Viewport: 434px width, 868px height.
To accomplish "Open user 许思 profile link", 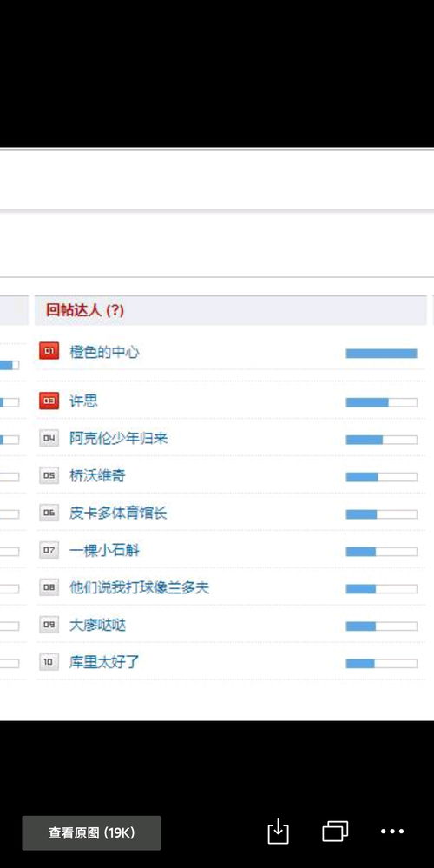I will coord(83,401).
